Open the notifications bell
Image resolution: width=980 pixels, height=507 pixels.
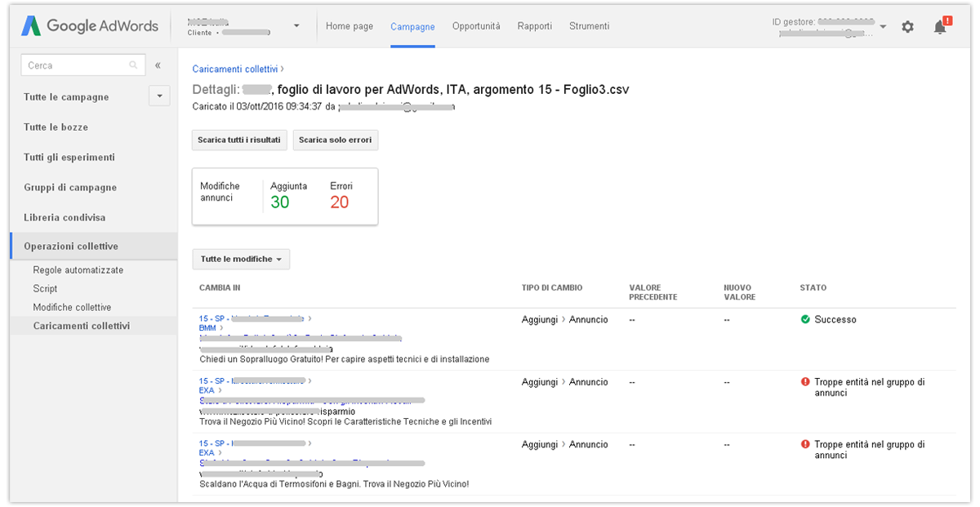pos(941,27)
